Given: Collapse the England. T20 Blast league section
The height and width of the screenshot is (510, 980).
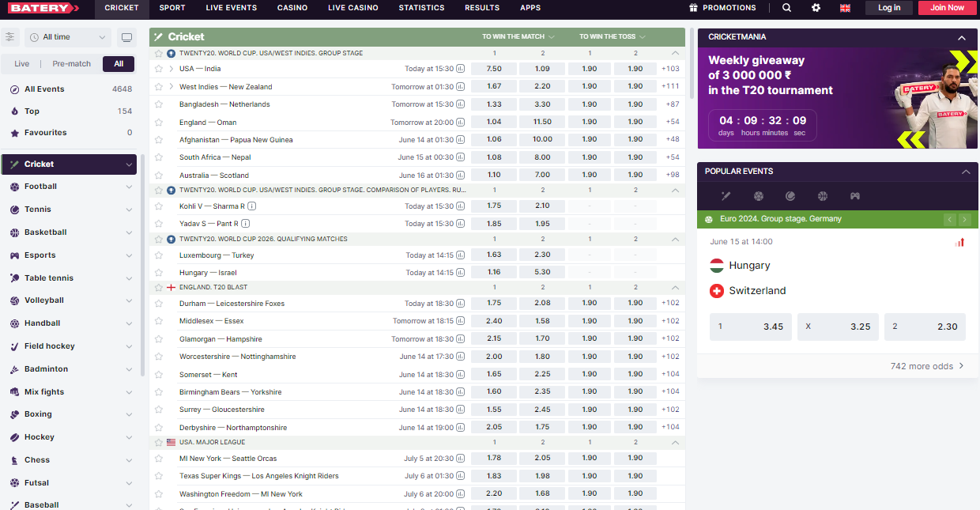Looking at the screenshot, I should pos(675,288).
